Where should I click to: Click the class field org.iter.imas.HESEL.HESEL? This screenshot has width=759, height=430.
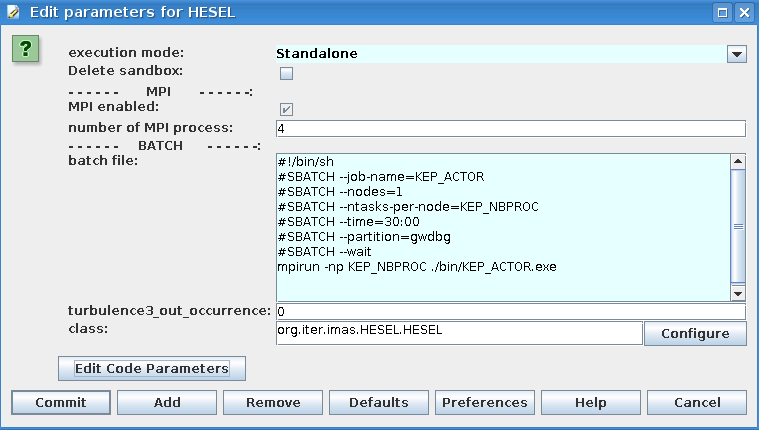(x=459, y=333)
